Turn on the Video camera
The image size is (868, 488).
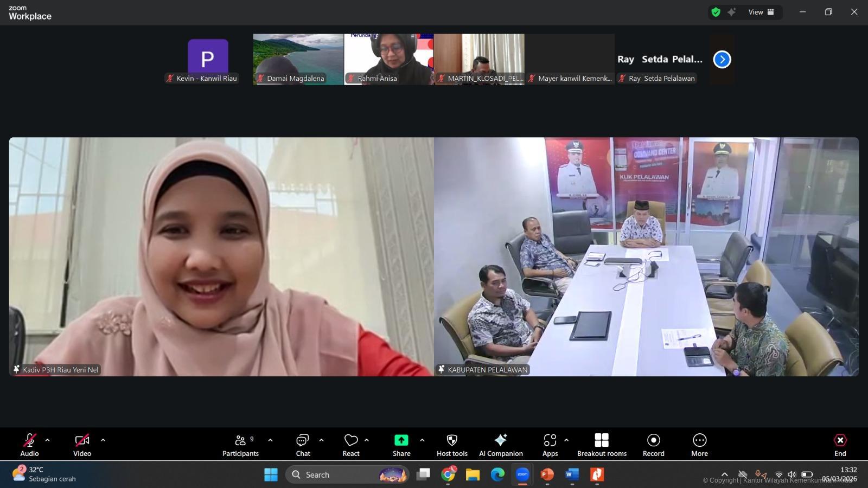click(82, 445)
